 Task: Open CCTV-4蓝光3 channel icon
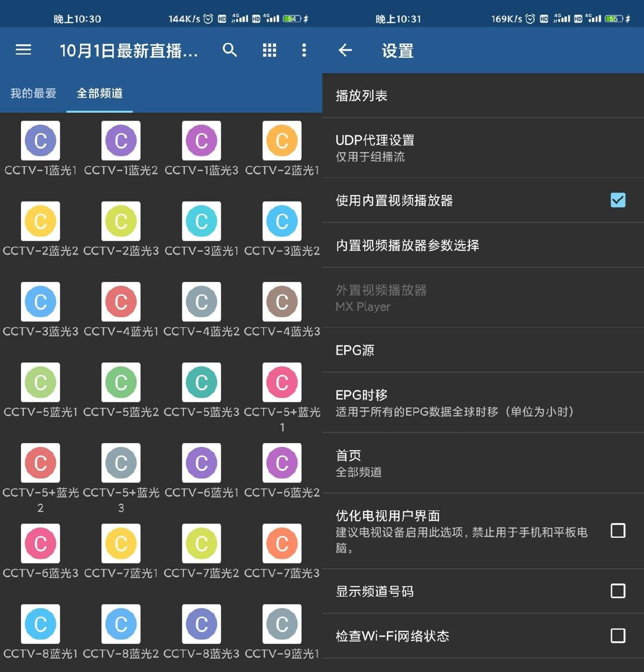[x=282, y=302]
